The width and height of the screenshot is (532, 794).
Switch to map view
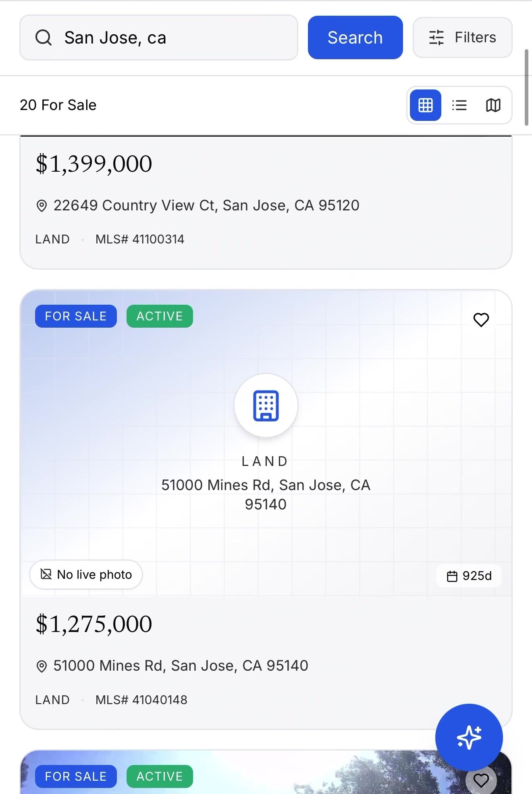(493, 105)
